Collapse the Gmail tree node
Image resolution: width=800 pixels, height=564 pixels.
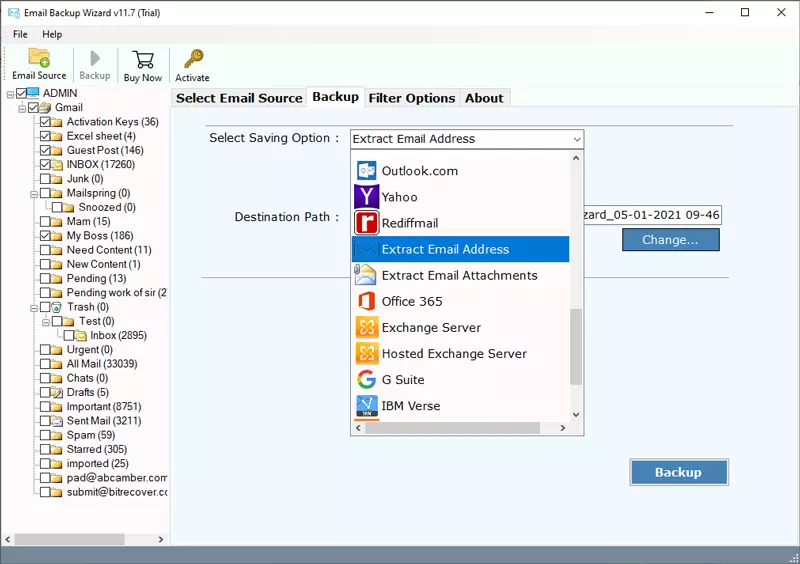[22, 108]
